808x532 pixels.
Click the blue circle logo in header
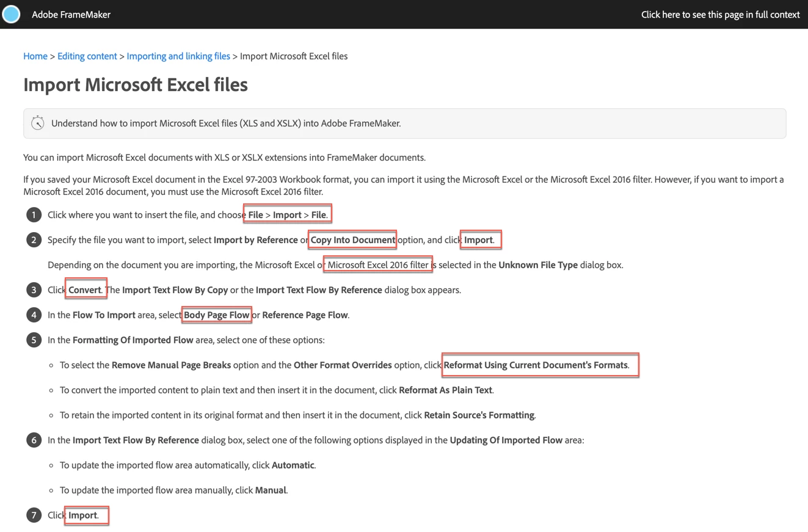(11, 14)
